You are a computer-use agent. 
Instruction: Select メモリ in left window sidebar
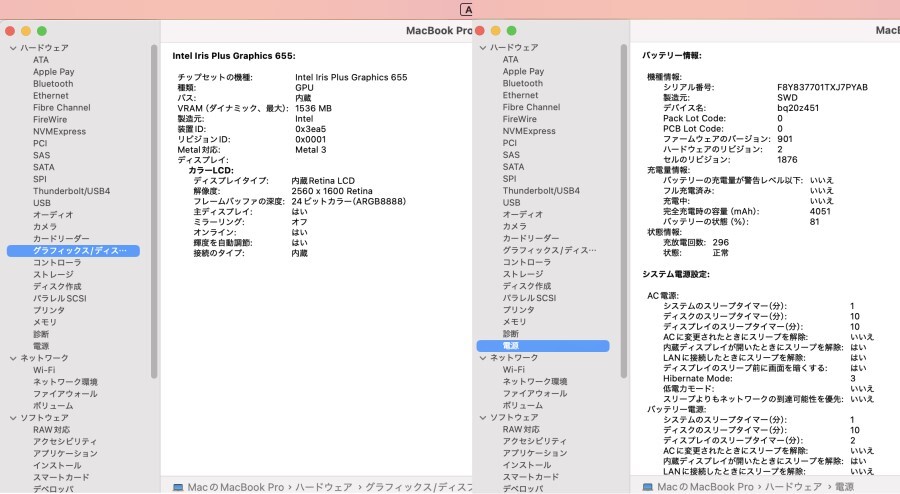coord(45,322)
